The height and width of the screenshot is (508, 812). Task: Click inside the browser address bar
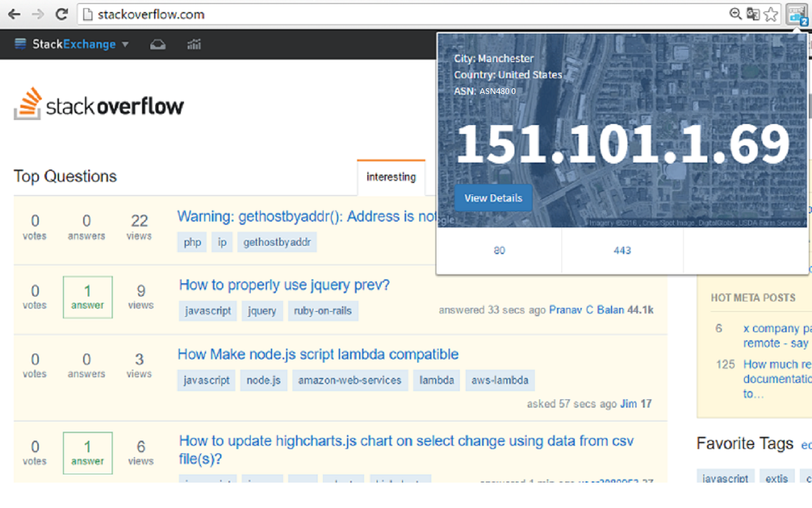(317, 14)
